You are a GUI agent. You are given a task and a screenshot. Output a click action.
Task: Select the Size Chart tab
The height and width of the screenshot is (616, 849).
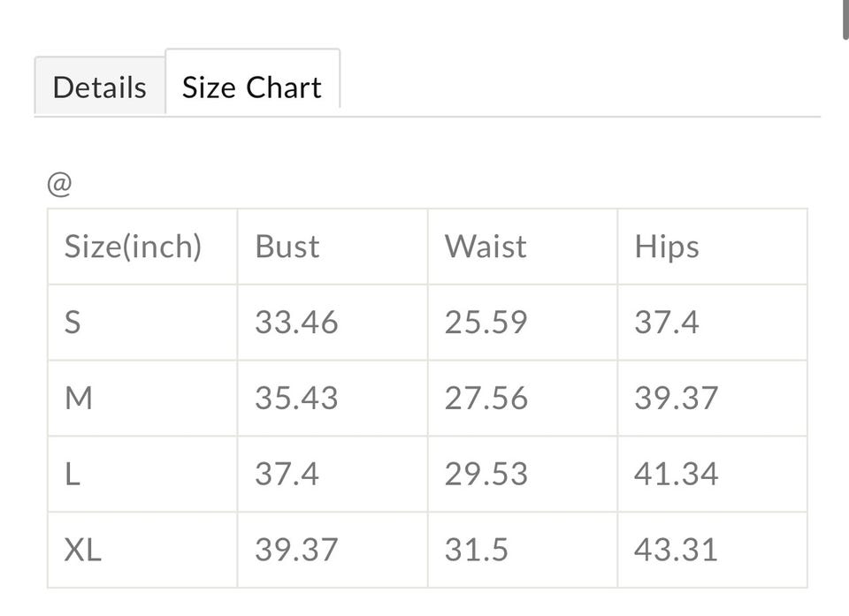point(252,87)
